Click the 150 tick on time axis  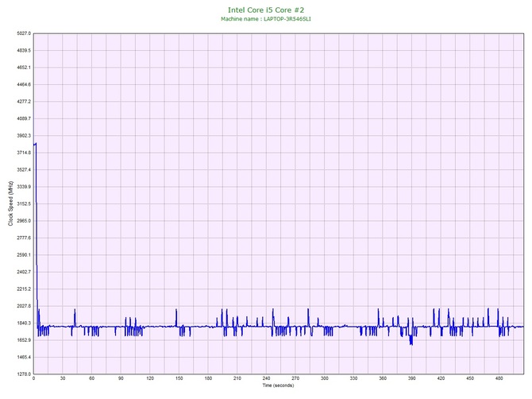pos(179,378)
